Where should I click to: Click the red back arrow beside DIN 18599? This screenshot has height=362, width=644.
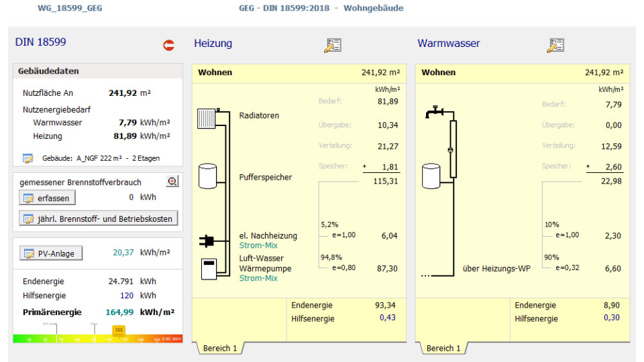point(168,45)
